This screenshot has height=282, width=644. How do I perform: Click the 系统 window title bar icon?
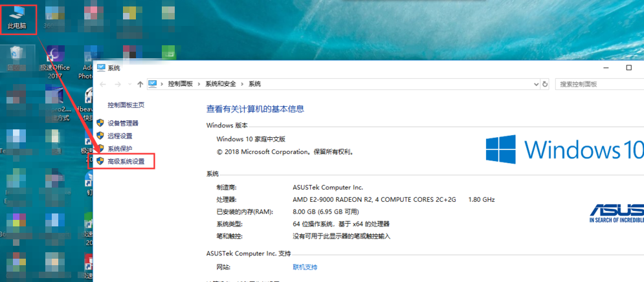tap(101, 68)
